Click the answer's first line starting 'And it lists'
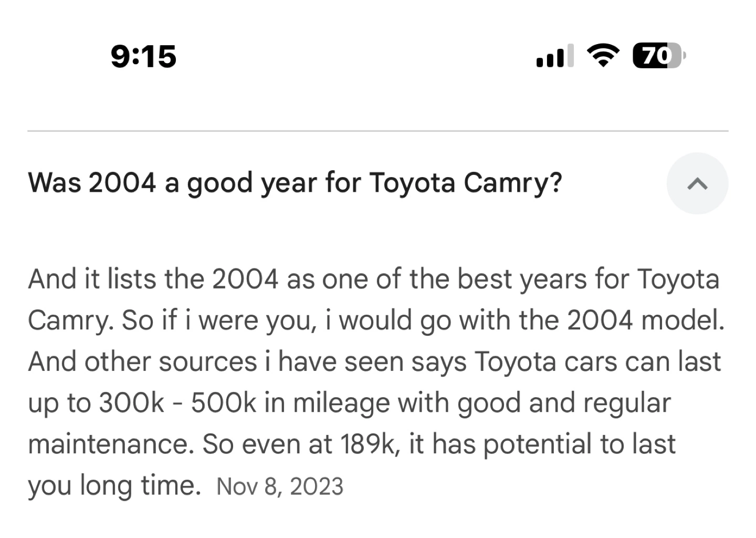This screenshot has width=756, height=538. click(x=373, y=278)
